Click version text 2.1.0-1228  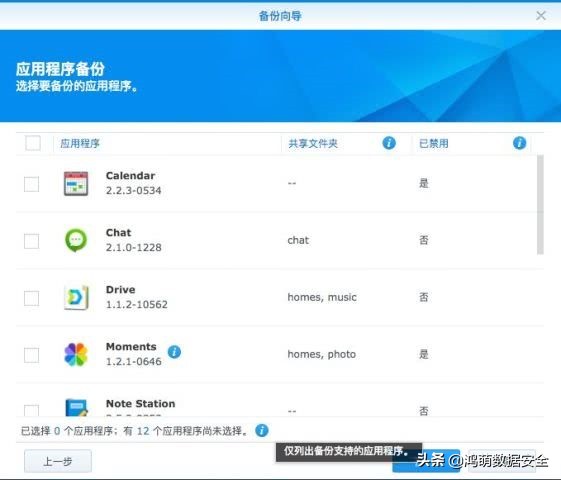click(133, 247)
